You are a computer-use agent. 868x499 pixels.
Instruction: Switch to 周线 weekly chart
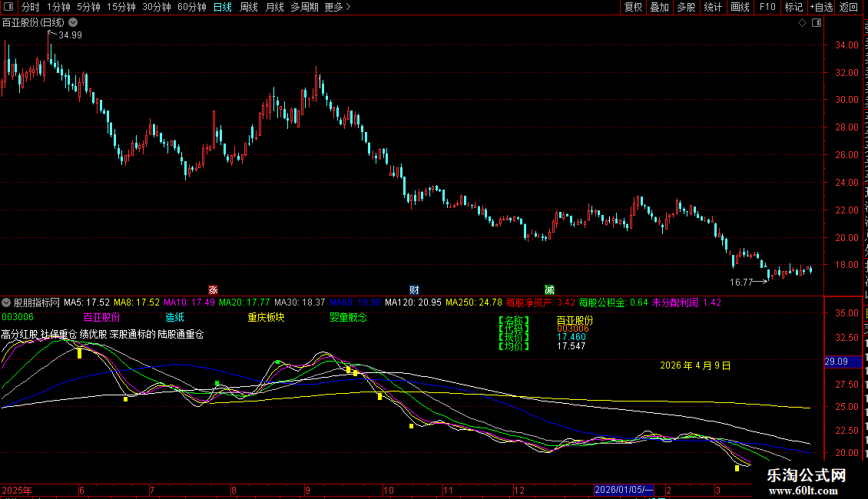point(249,7)
